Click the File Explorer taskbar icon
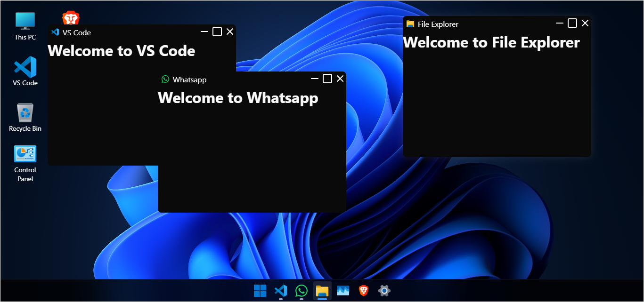Viewport: 644px width, 302px height. pos(322,291)
